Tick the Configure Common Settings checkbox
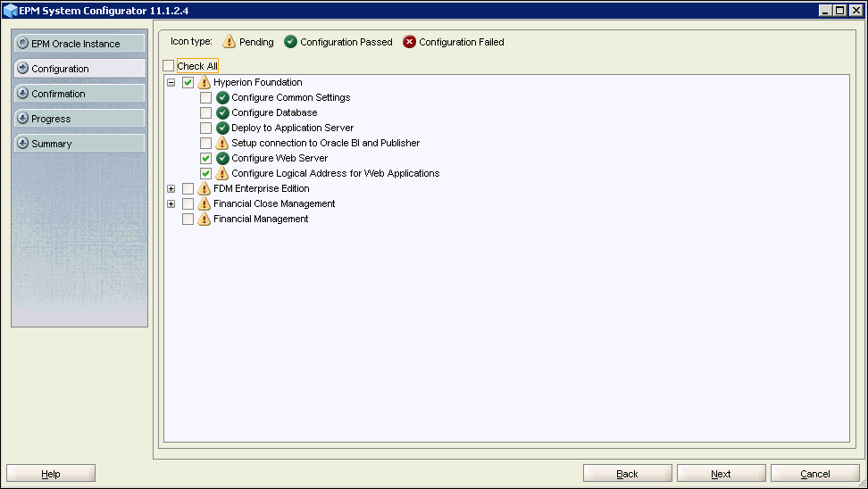Viewport: 868px width, 489px height. coord(205,97)
